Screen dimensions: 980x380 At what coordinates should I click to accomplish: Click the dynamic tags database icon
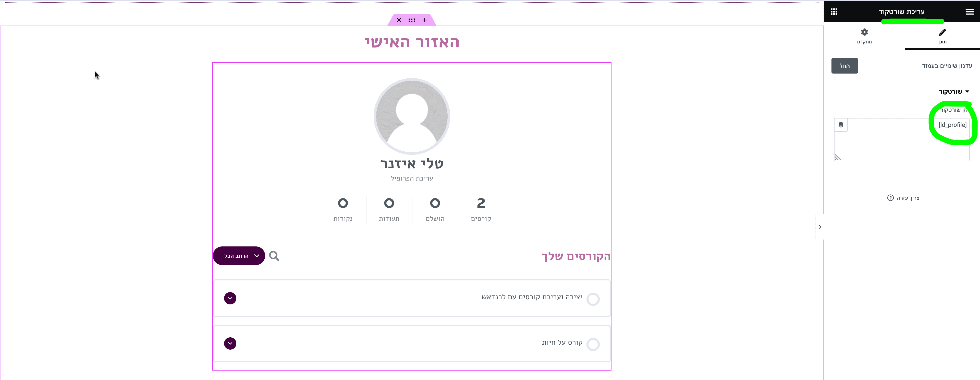tap(841, 125)
